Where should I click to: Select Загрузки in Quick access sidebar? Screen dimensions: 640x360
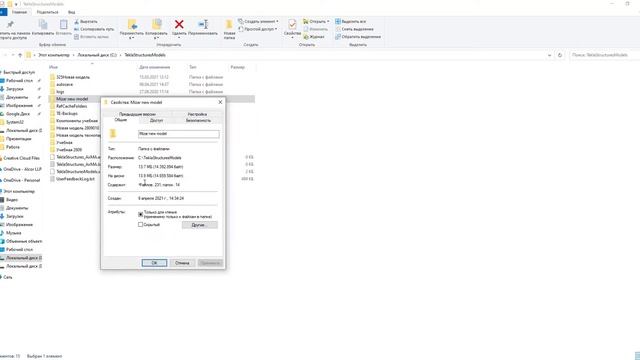tap(15, 89)
